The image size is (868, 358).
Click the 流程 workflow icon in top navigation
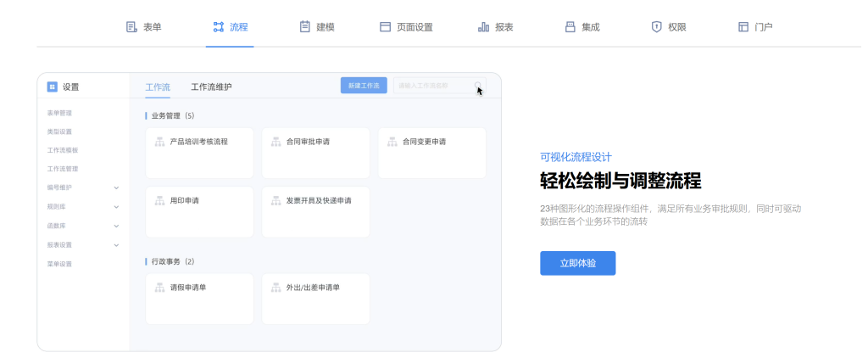click(219, 27)
